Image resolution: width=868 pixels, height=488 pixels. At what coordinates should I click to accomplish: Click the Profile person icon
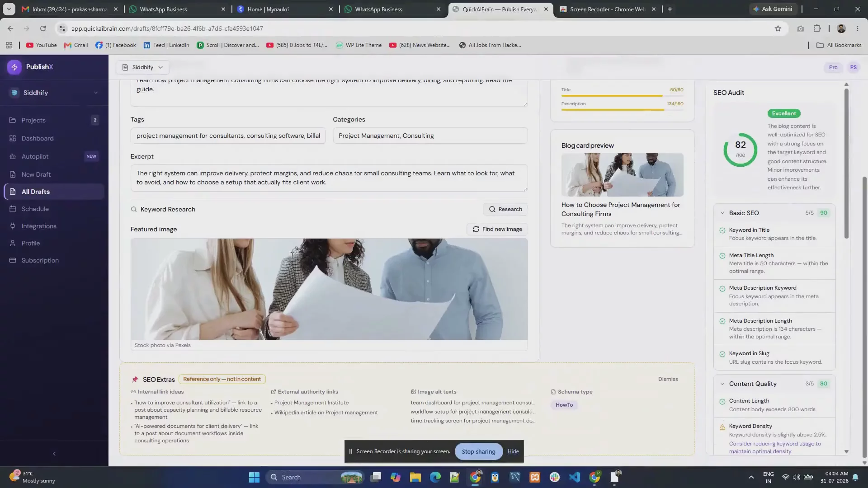[13, 243]
